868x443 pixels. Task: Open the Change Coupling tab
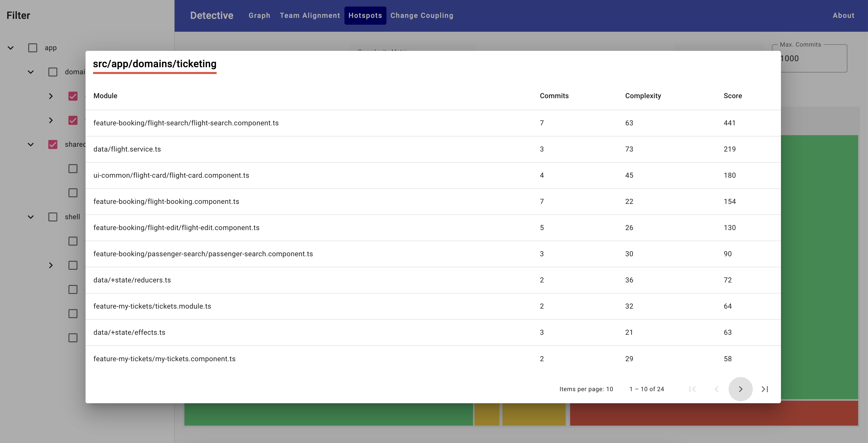421,16
